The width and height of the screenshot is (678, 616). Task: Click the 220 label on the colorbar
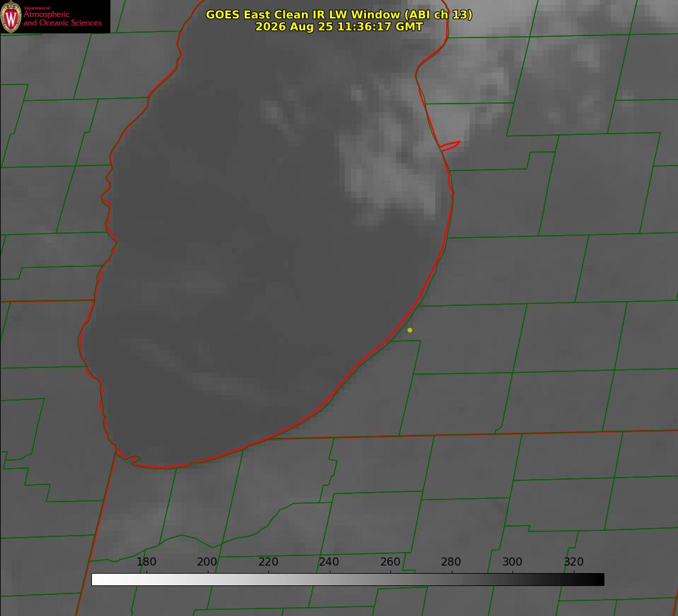[x=268, y=562]
